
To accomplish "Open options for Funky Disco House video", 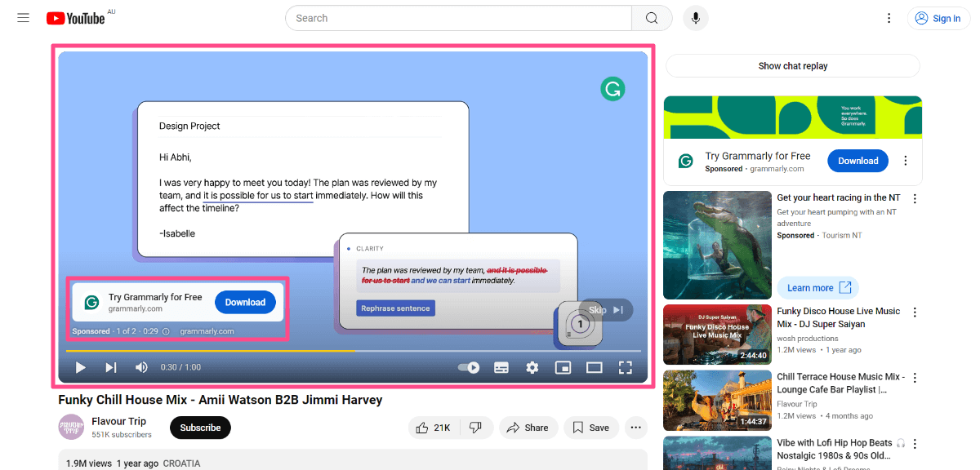I will [915, 312].
